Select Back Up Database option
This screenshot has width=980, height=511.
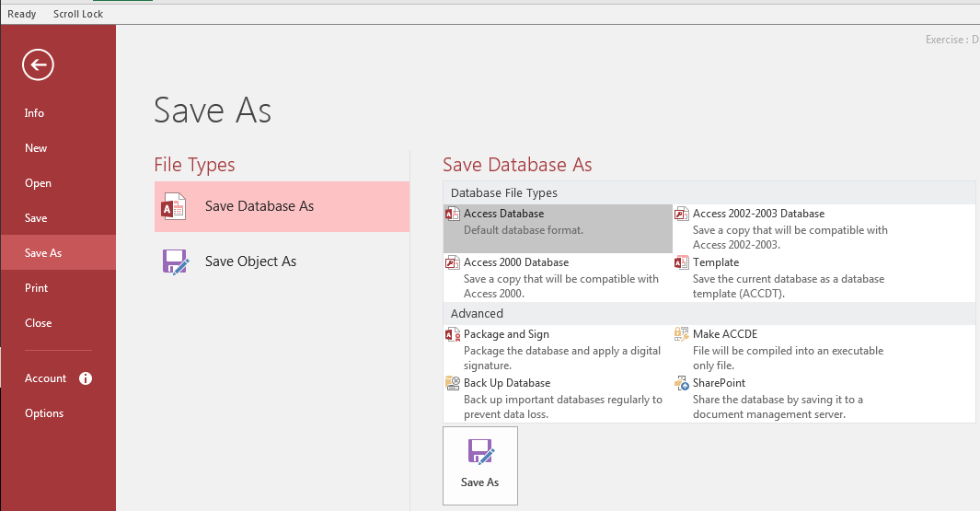558,399
